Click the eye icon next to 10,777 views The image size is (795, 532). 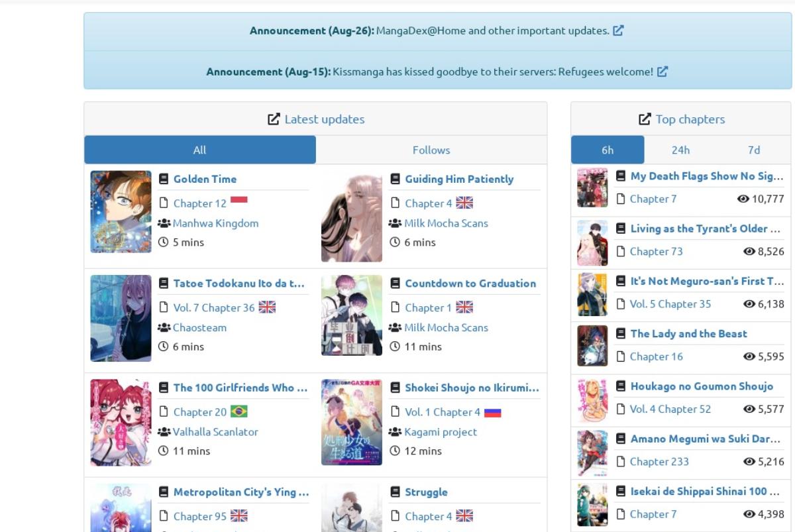click(743, 199)
